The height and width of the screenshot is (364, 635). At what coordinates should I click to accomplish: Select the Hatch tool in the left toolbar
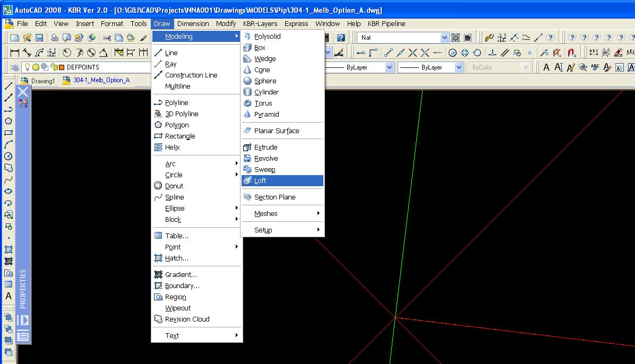click(x=8, y=249)
